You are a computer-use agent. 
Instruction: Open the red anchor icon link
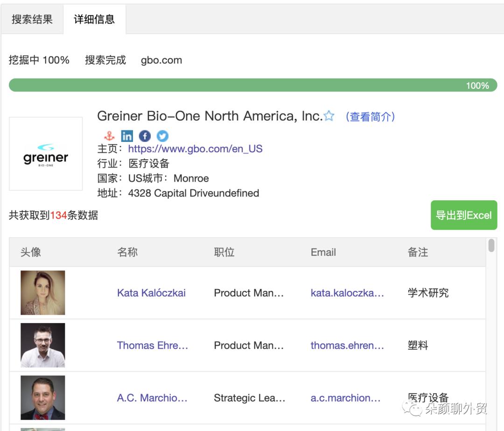pos(109,136)
